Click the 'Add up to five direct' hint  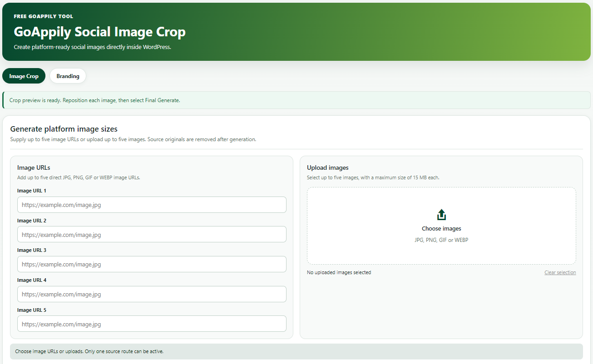pos(79,177)
